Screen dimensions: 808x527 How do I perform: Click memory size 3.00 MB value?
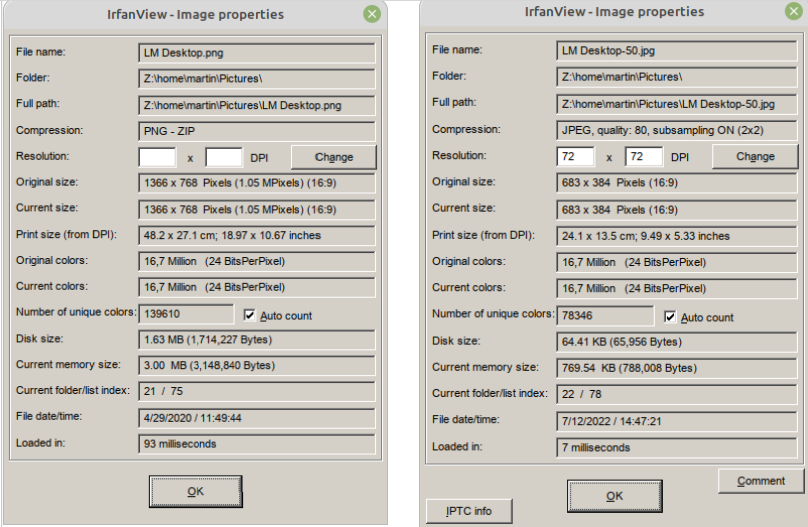(x=257, y=365)
